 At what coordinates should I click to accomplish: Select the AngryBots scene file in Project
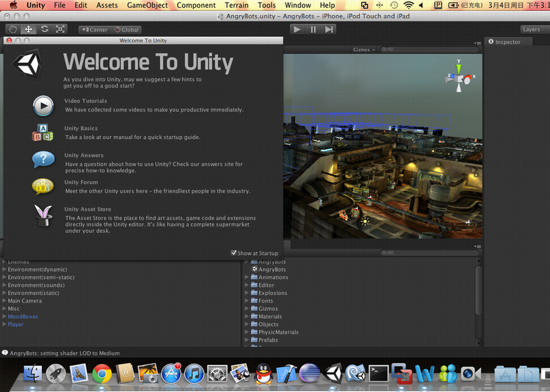coord(268,269)
